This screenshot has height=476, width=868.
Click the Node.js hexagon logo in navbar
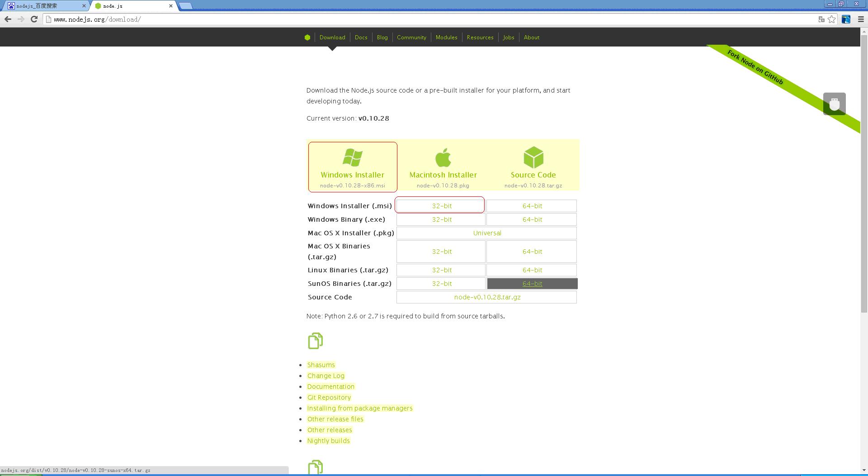[307, 37]
